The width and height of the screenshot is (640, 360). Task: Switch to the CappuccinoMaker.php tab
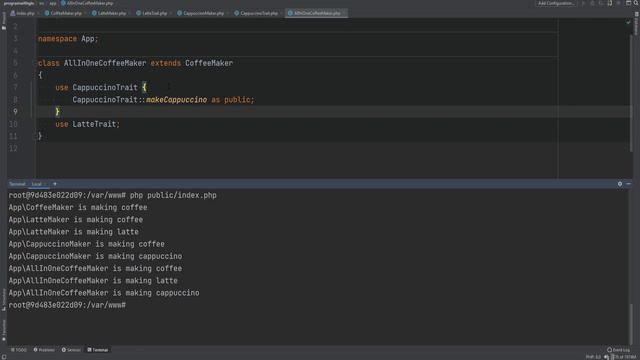click(x=201, y=13)
